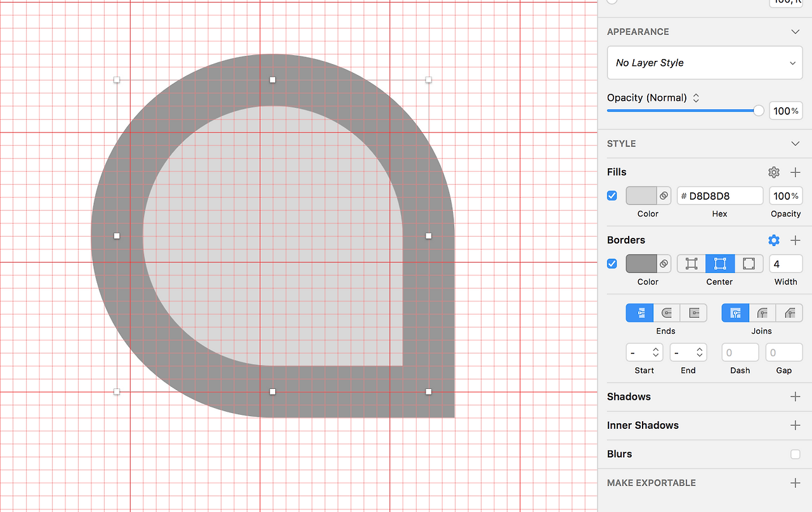Screen dimensions: 812x512
Task: Click the Shadows section title
Action: pyautogui.click(x=629, y=397)
